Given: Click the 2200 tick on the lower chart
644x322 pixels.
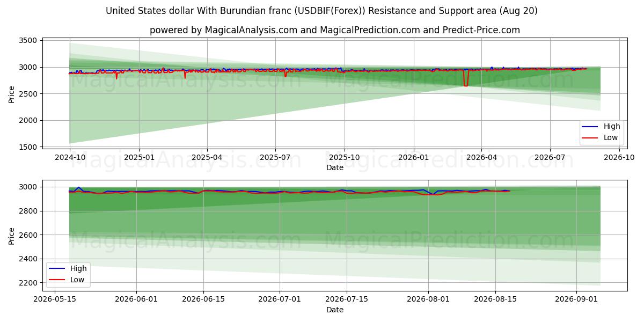Looking at the screenshot, I should pos(28,283).
